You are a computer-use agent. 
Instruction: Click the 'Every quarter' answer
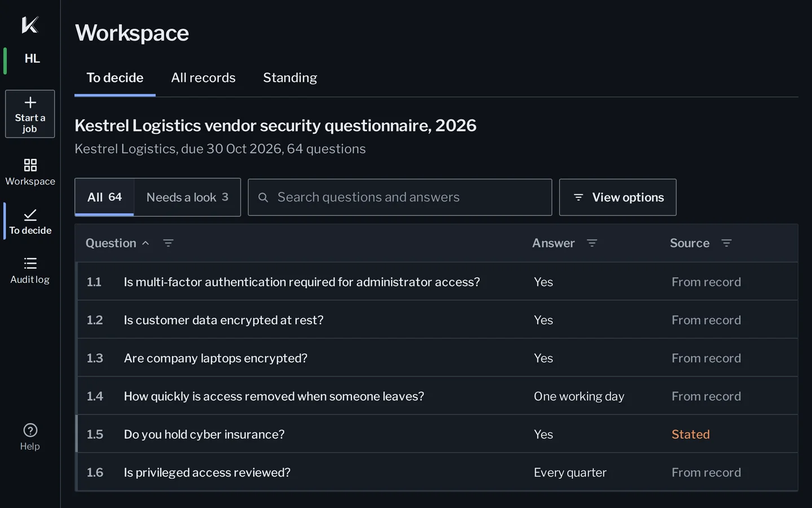tap(570, 472)
